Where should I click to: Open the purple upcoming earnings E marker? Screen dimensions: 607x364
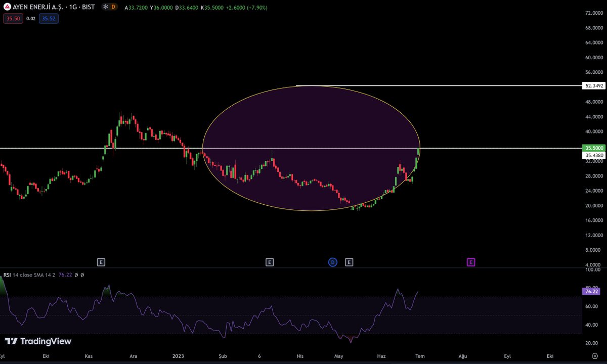tap(471, 262)
